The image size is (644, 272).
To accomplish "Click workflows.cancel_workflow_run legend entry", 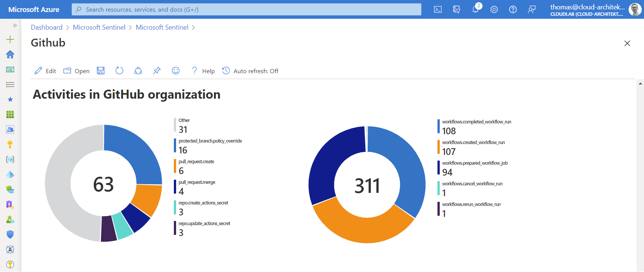I will coord(470,188).
